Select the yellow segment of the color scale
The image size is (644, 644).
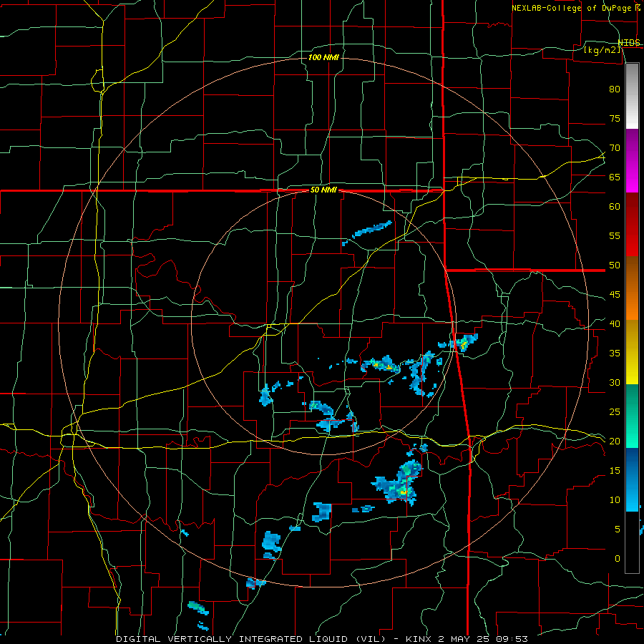pos(632,352)
